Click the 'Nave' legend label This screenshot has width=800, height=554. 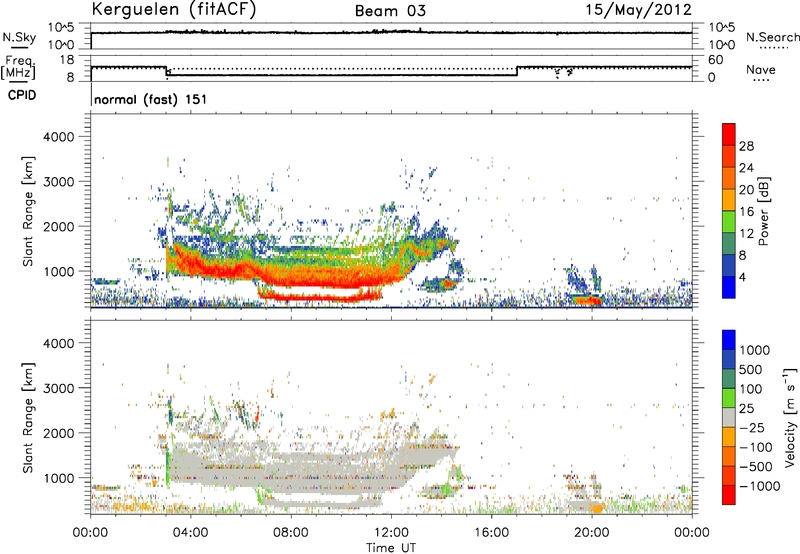click(x=761, y=70)
